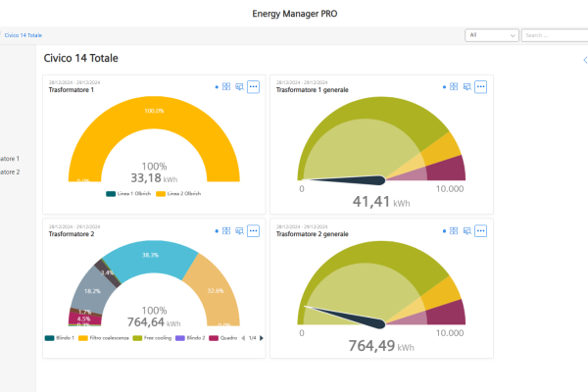Image resolution: width=588 pixels, height=392 pixels.
Task: Open grid layout icon on Trasformatore 2 generale card
Action: (454, 230)
